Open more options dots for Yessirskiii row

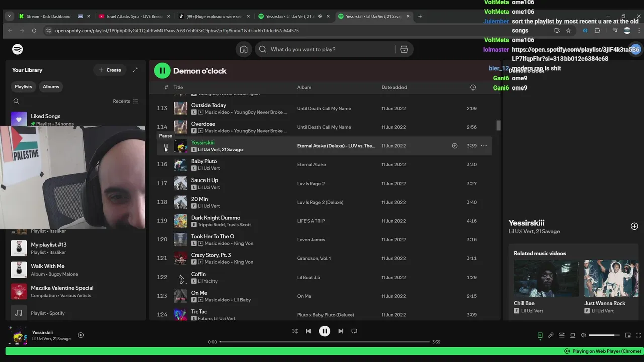(484, 146)
